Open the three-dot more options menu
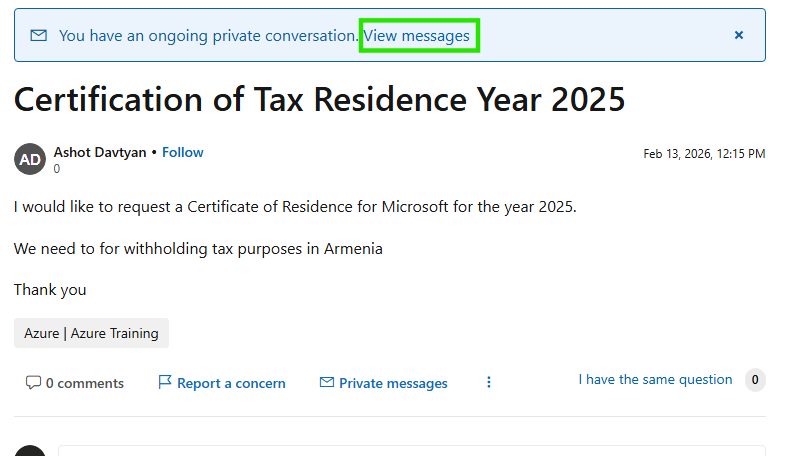 coord(489,382)
